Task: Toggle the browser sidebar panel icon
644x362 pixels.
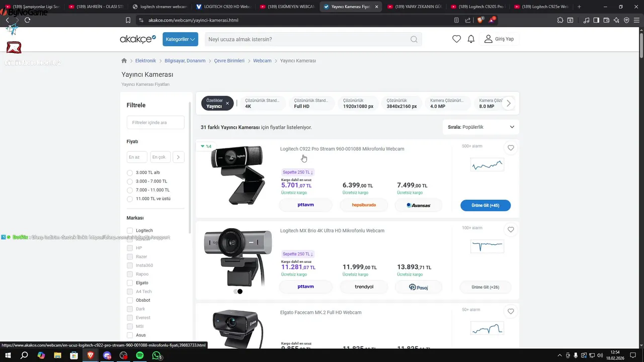Action: (596, 20)
